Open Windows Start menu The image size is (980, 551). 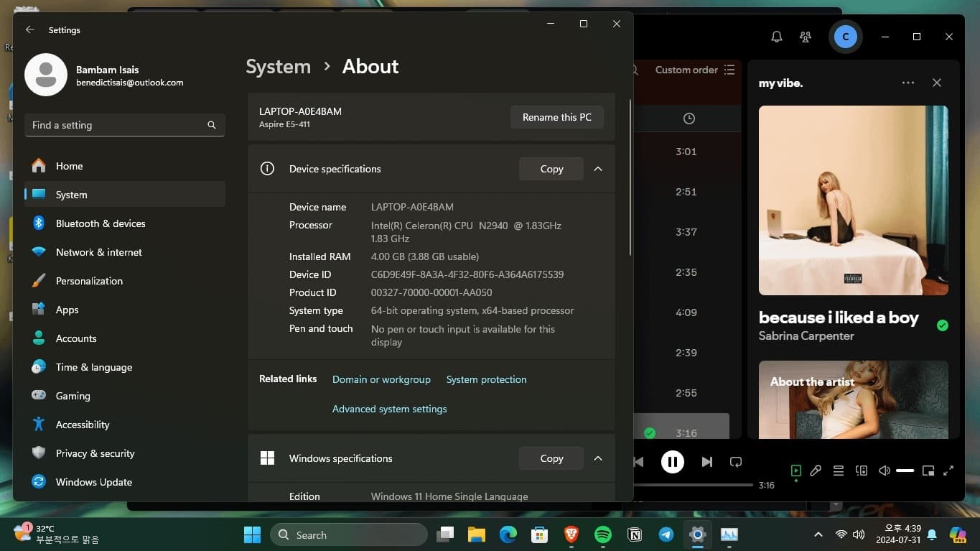click(253, 534)
